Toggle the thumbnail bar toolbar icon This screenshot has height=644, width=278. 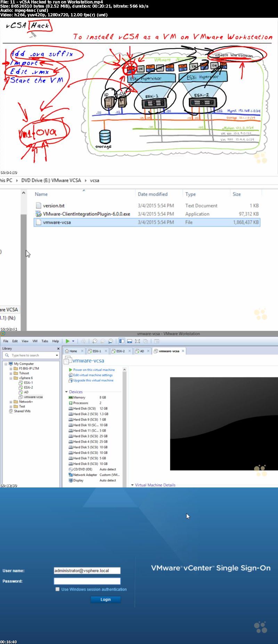click(130, 341)
